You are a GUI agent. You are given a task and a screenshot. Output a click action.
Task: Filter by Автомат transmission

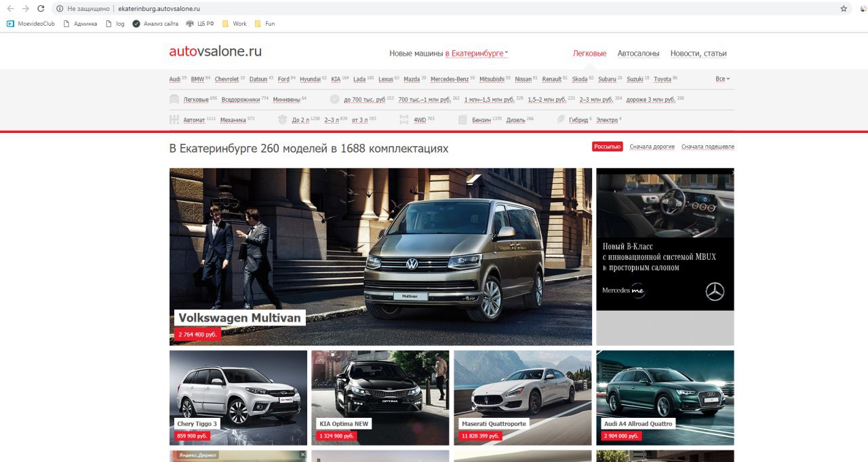[x=194, y=120]
